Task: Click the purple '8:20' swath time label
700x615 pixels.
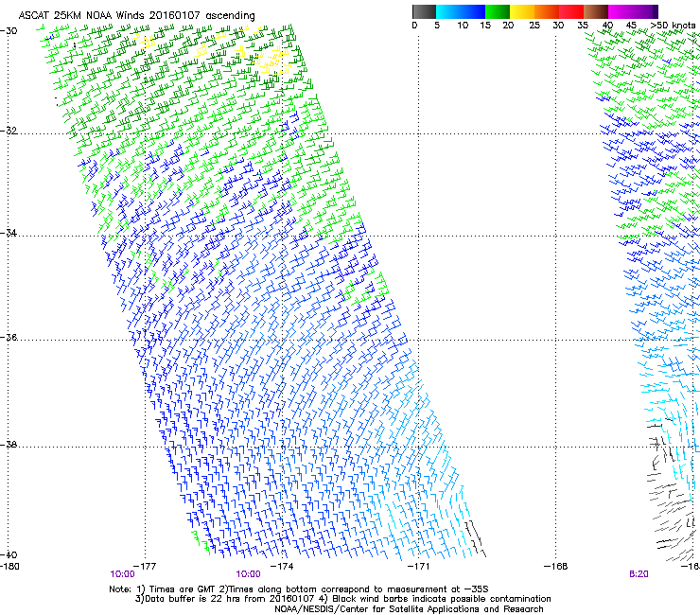Action: (x=639, y=574)
